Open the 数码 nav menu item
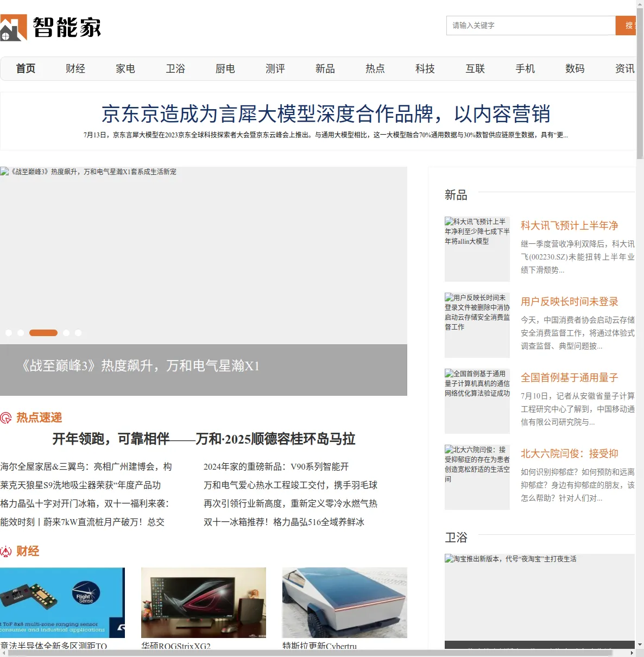Image resolution: width=644 pixels, height=657 pixels. click(x=575, y=68)
